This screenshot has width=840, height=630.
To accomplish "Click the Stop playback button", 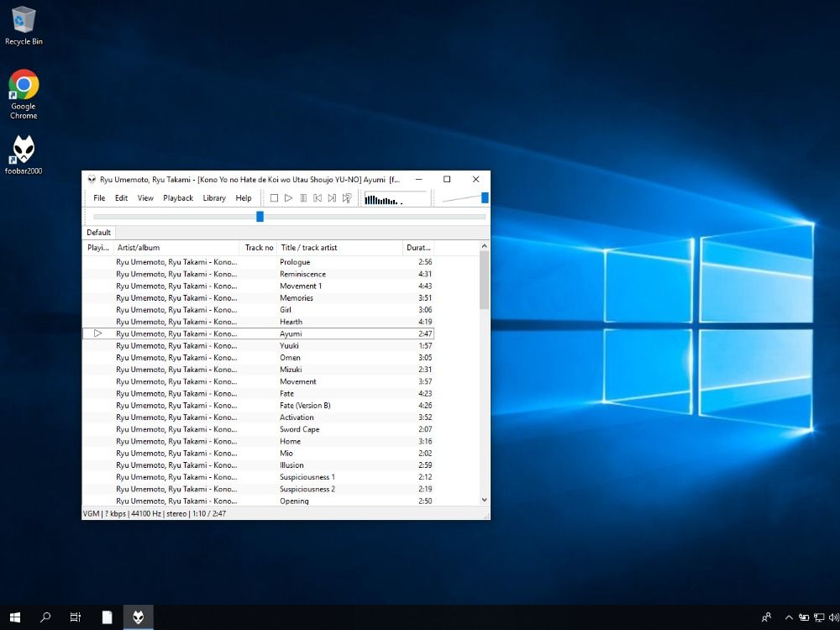I will 274,198.
